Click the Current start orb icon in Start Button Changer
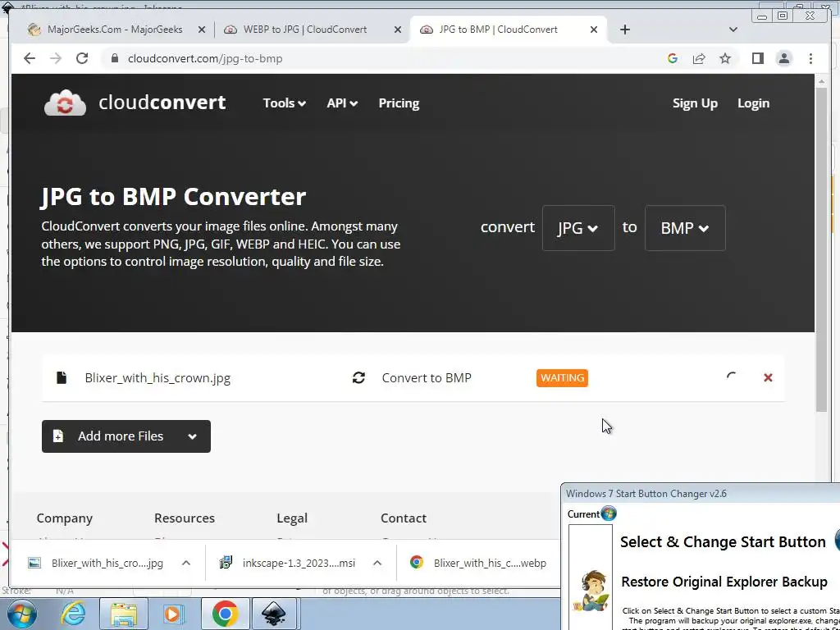 (609, 514)
